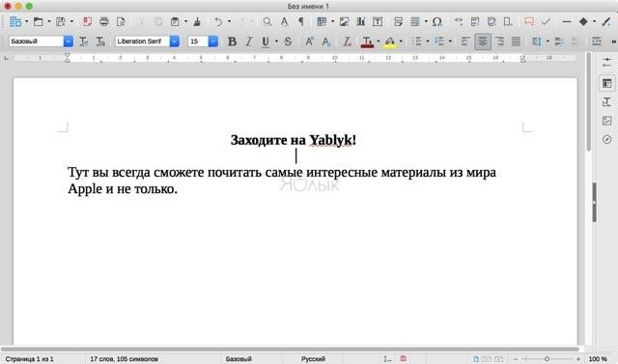618x364 pixels.
Task: Open the paragraph style 'Базовый' dropdown
Action: click(69, 42)
